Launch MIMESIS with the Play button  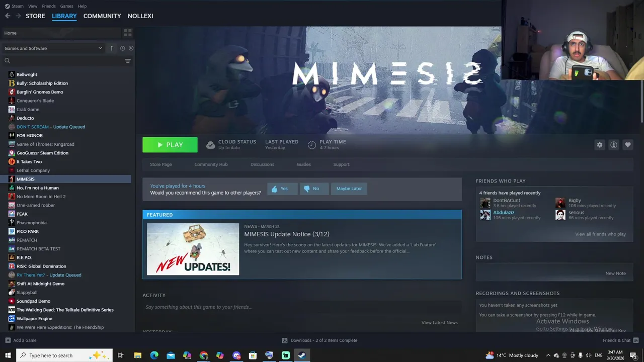click(170, 145)
